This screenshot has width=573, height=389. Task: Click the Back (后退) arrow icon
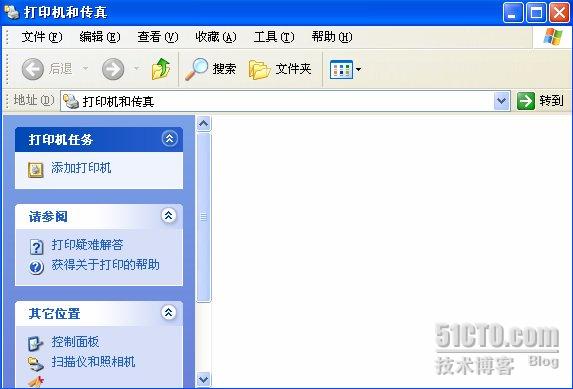[33, 69]
